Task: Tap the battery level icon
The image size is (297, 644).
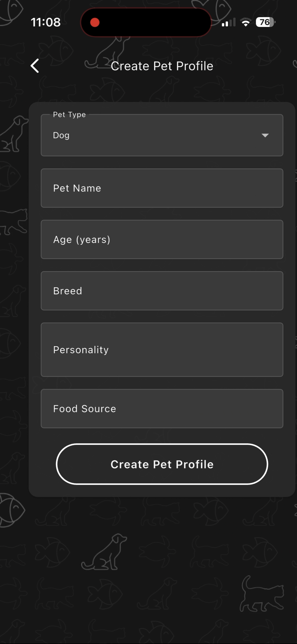Action: tap(265, 22)
